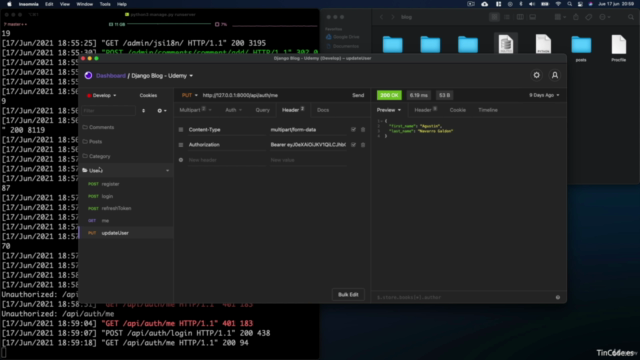Open the volume menu bar icon
The height and width of the screenshot is (360, 640).
pyautogui.click(x=532, y=4)
